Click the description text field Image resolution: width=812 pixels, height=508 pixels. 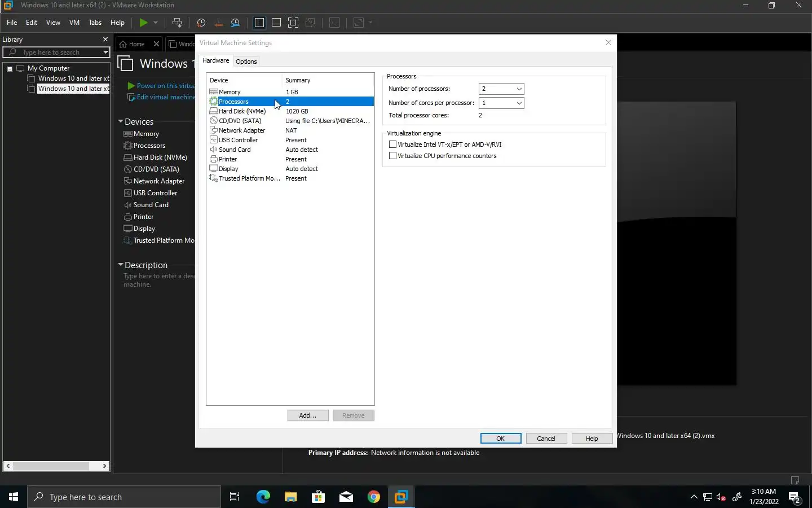click(x=159, y=280)
